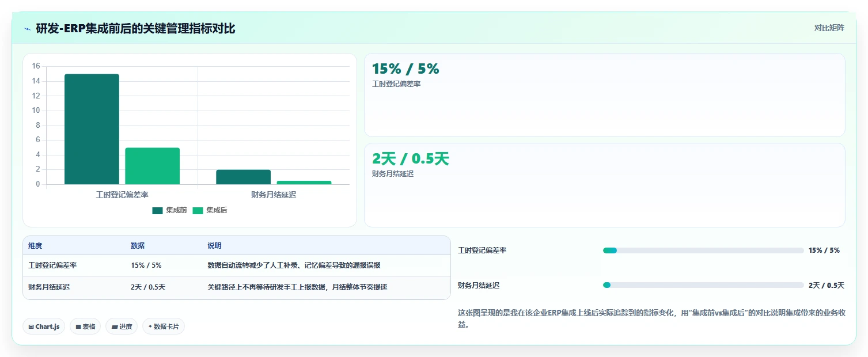Click the 工时登记偏差率 label on the chart x-axis
This screenshot has height=357, width=868.
122,195
